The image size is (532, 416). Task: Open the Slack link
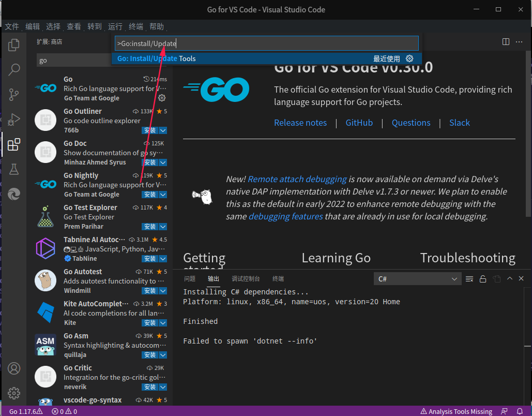(460, 123)
